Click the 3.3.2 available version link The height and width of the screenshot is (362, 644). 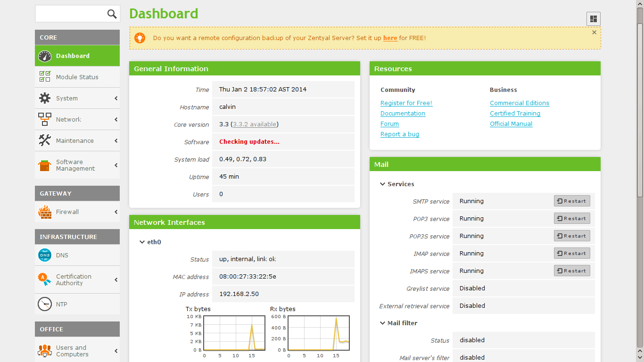pos(255,124)
